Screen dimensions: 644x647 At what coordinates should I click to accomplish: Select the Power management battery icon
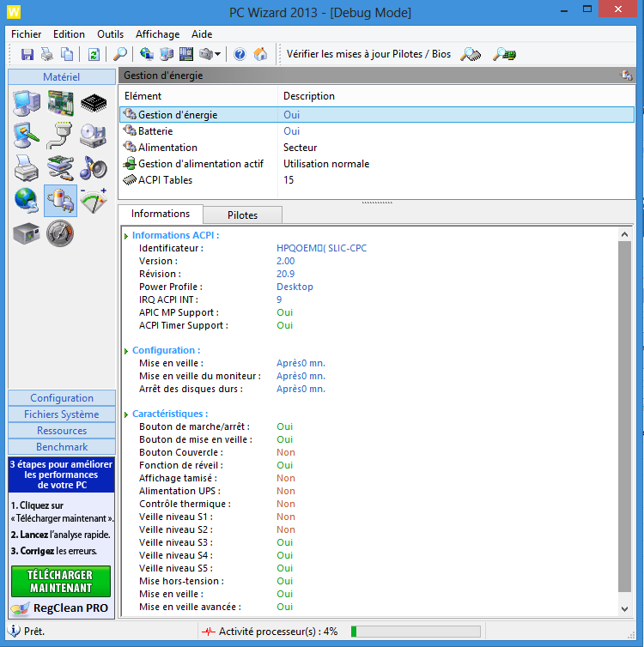point(60,201)
